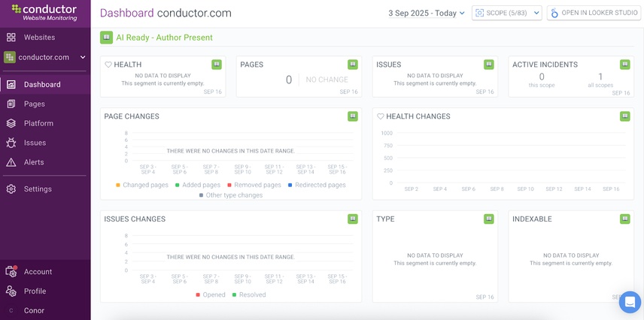Image resolution: width=644 pixels, height=320 pixels.
Task: Open the Account icon with red badge
Action: tap(11, 271)
